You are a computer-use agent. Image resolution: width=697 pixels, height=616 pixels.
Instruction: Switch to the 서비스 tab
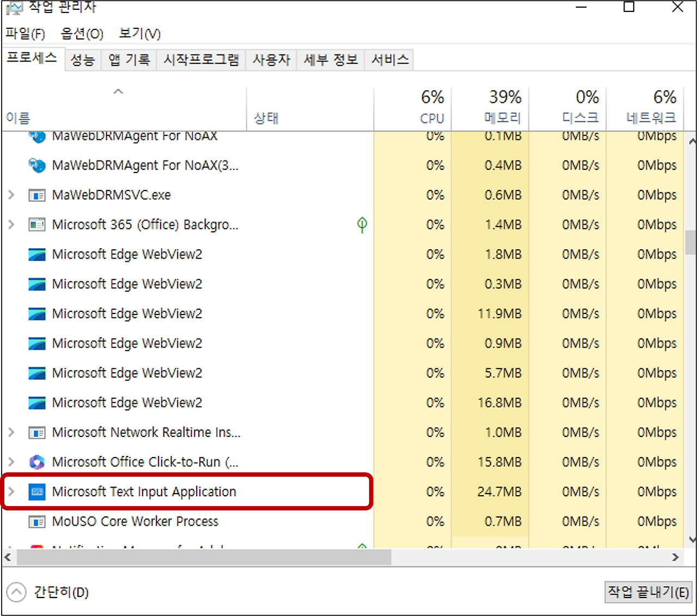(390, 60)
